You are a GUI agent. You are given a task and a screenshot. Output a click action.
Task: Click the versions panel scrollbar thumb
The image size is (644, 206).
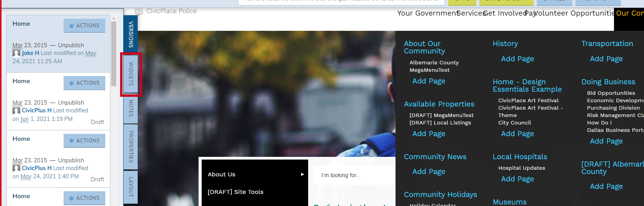(114, 54)
